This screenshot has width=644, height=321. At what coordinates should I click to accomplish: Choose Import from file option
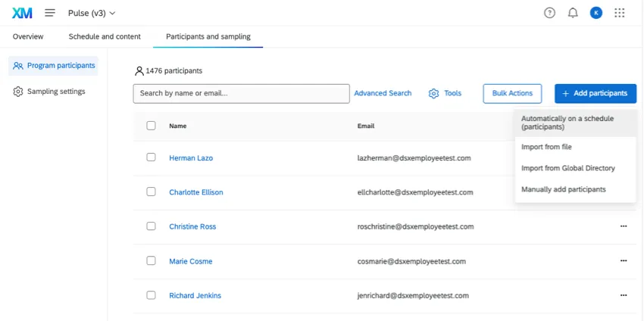(x=546, y=147)
